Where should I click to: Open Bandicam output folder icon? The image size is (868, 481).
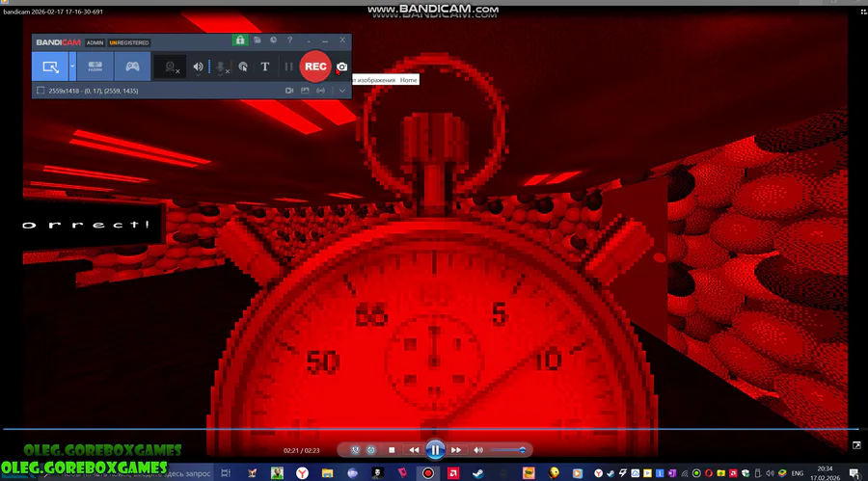click(258, 40)
